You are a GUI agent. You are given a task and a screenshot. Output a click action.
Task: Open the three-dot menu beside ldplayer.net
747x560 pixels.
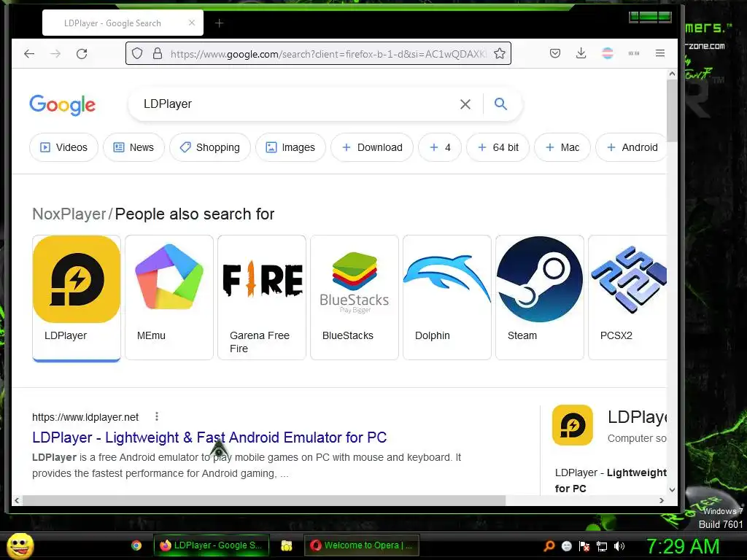tap(157, 416)
